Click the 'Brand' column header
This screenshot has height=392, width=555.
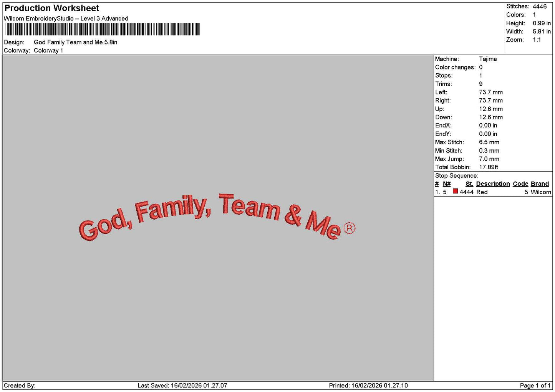tap(540, 184)
